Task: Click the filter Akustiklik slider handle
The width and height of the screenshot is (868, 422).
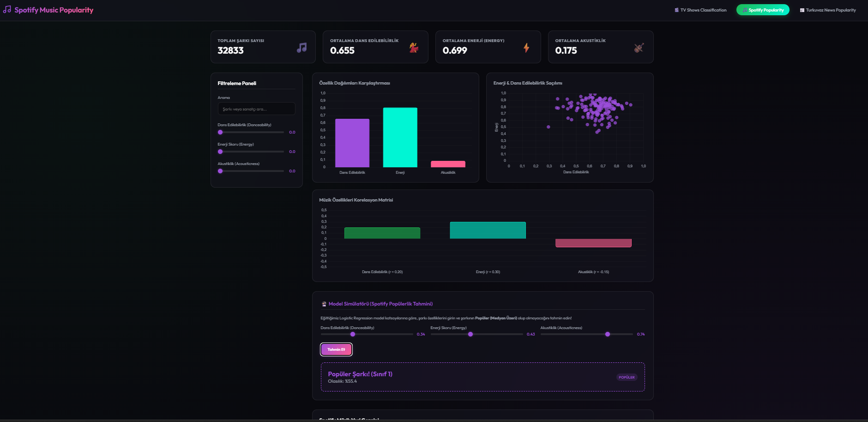Action: pos(220,171)
